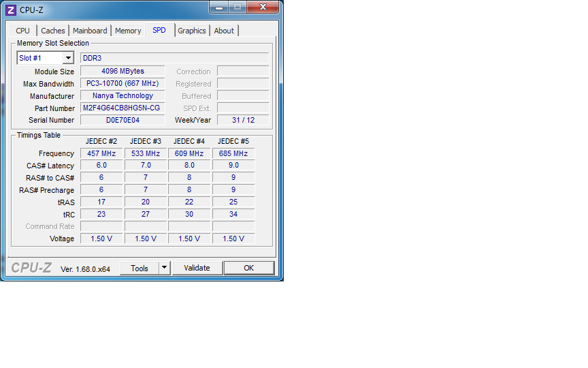Go to the Mainboard tab
Screen dimensions: 588x368
point(90,31)
